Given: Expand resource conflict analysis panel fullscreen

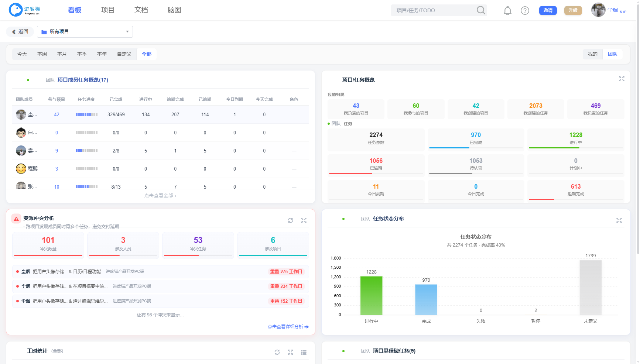Looking at the screenshot, I should 304,220.
